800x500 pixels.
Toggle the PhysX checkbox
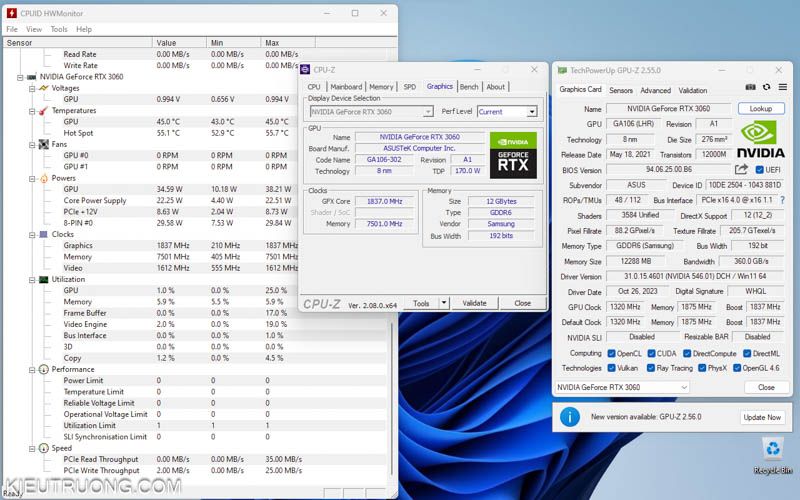click(x=702, y=367)
